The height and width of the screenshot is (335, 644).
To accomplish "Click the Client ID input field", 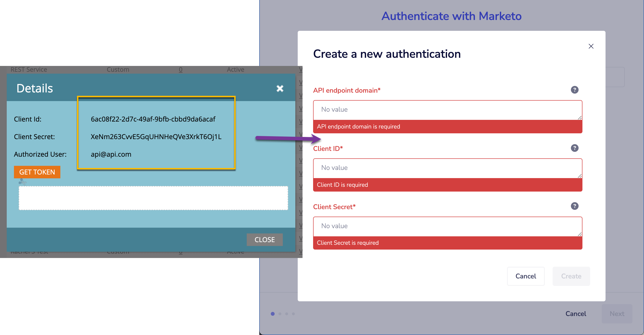I will pyautogui.click(x=448, y=168).
